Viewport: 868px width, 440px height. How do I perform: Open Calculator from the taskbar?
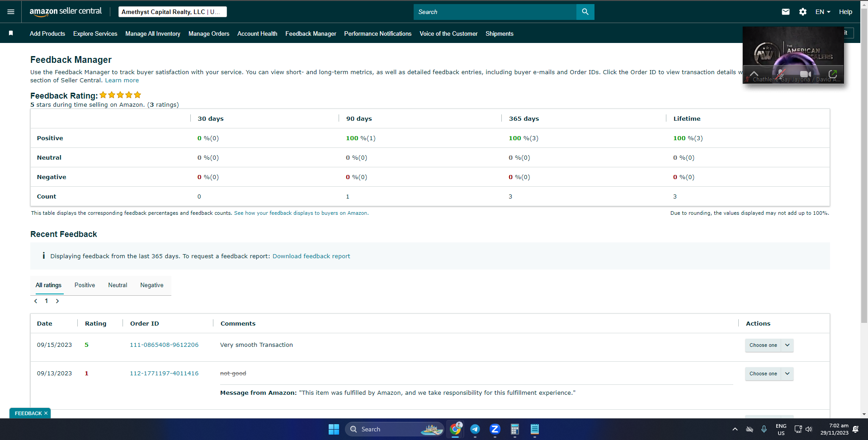coord(514,429)
